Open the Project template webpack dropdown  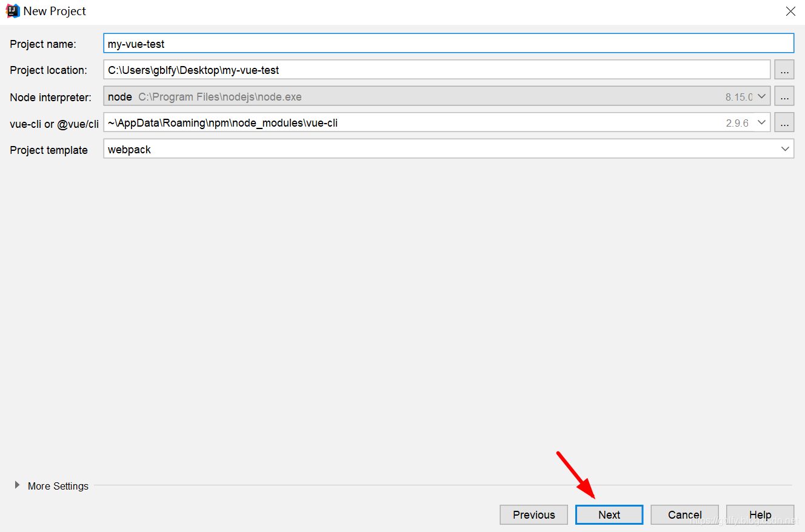[449, 149]
